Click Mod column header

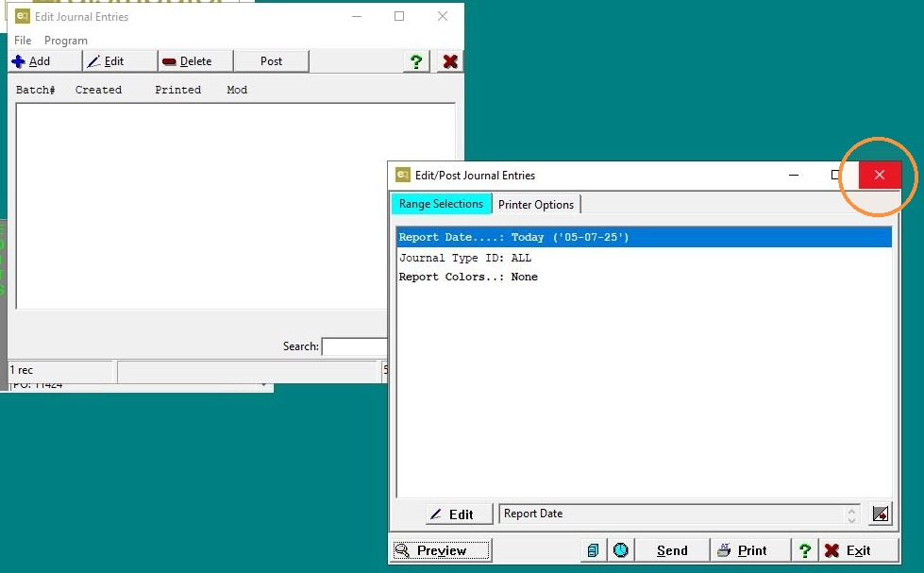pos(237,90)
